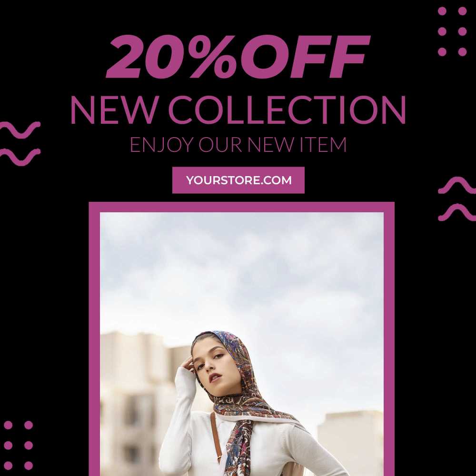Select the dotted grid icon at top right
Viewport: 476px width, 476px height.
click(452, 31)
